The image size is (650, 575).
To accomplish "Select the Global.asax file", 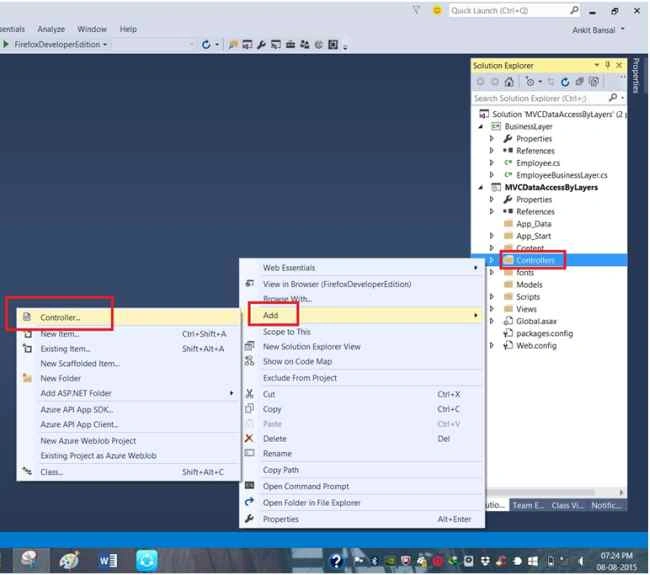I will (x=536, y=321).
